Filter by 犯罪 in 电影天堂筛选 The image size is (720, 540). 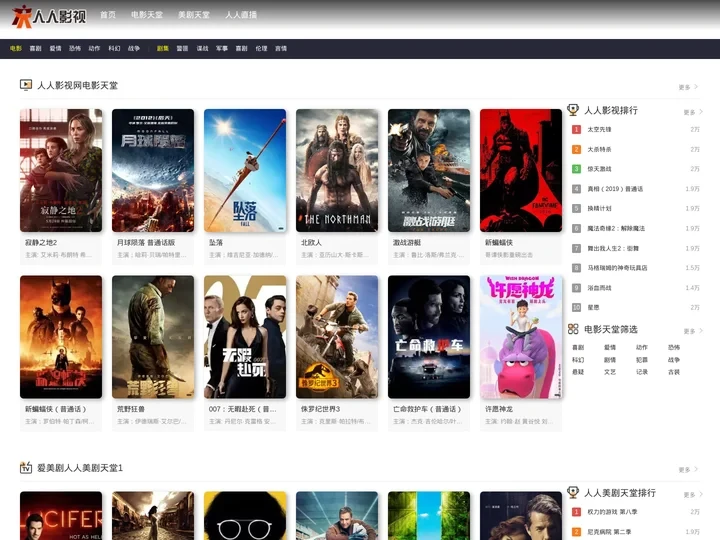[x=642, y=360]
